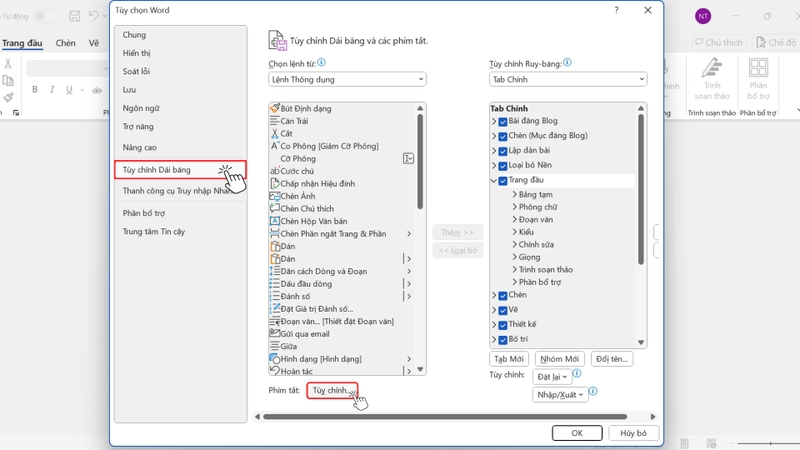Uncheck the Thiết kế tab checkbox
This screenshot has height=450, width=800.
click(x=503, y=325)
